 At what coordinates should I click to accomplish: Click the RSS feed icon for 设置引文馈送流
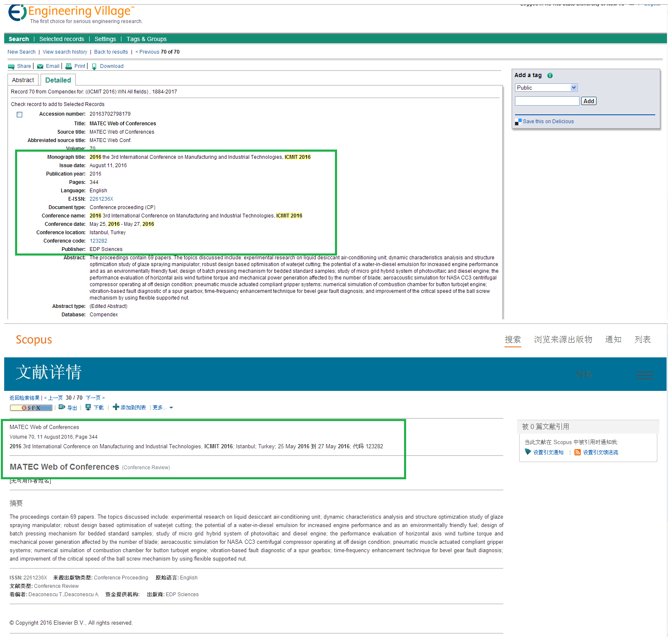[577, 452]
